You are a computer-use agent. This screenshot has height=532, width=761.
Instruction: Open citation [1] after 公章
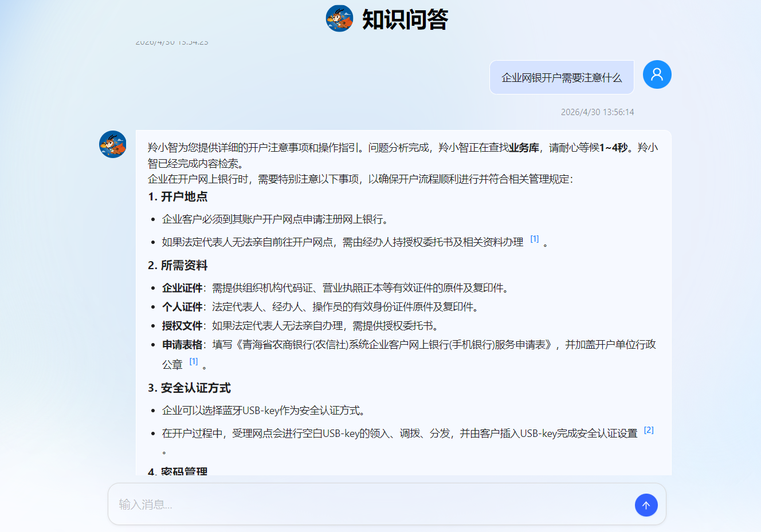pyautogui.click(x=194, y=361)
